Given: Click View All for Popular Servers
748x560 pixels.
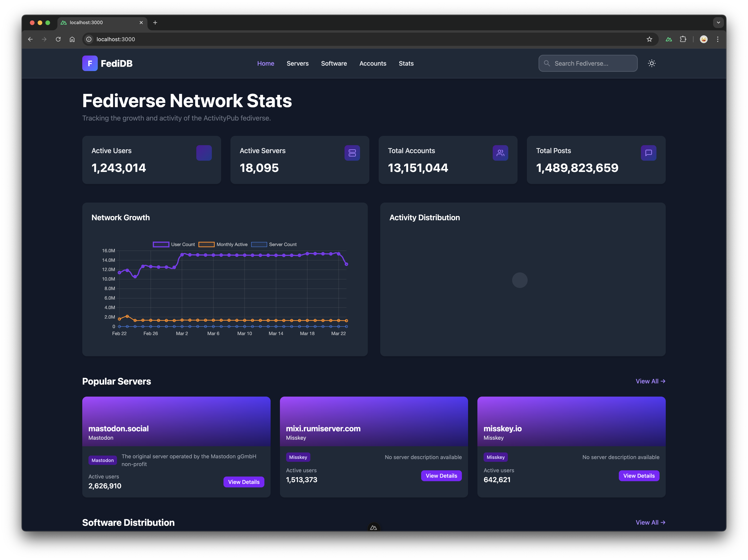Looking at the screenshot, I should tap(650, 381).
